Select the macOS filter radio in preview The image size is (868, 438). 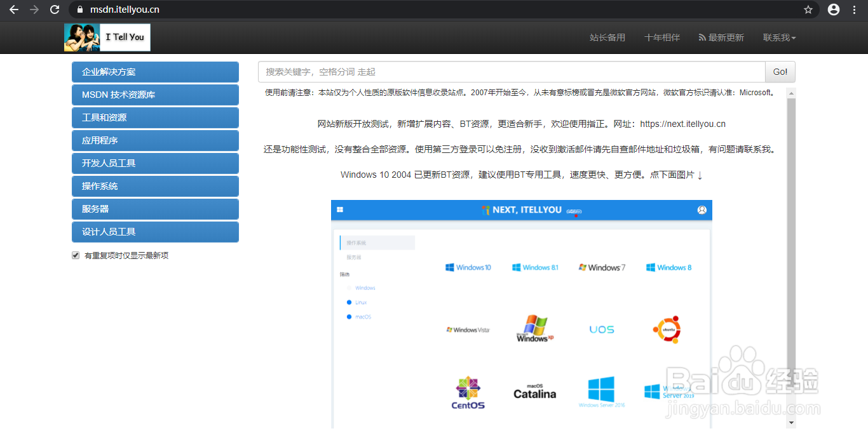coord(349,317)
